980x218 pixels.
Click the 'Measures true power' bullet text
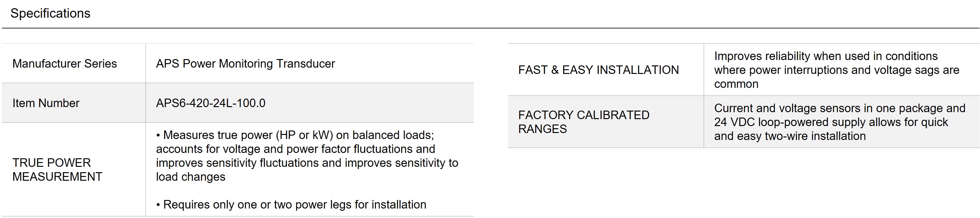(x=307, y=156)
